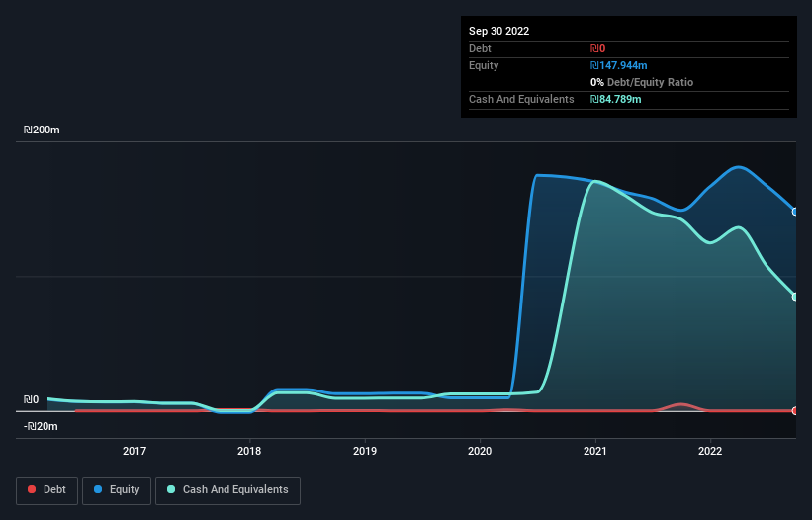Image resolution: width=812 pixels, height=520 pixels.
Task: Click the Sep 30 2022 tooltip date
Action: pyautogui.click(x=498, y=31)
